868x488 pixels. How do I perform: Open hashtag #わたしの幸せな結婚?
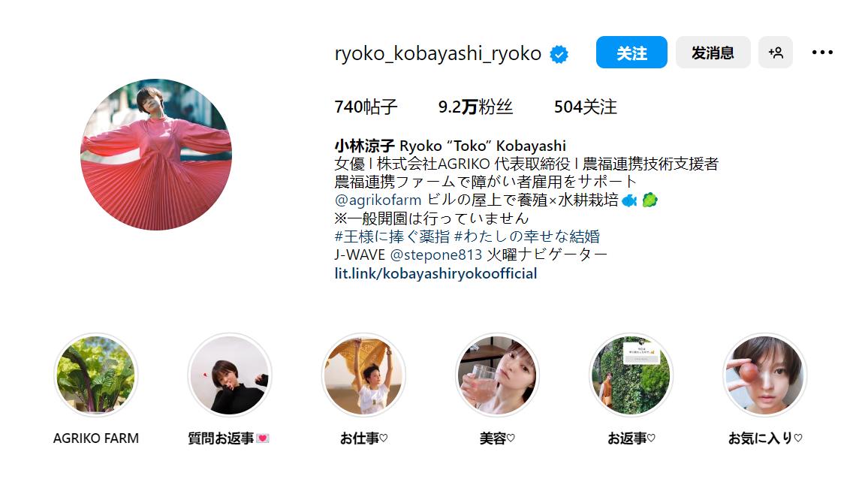click(527, 236)
